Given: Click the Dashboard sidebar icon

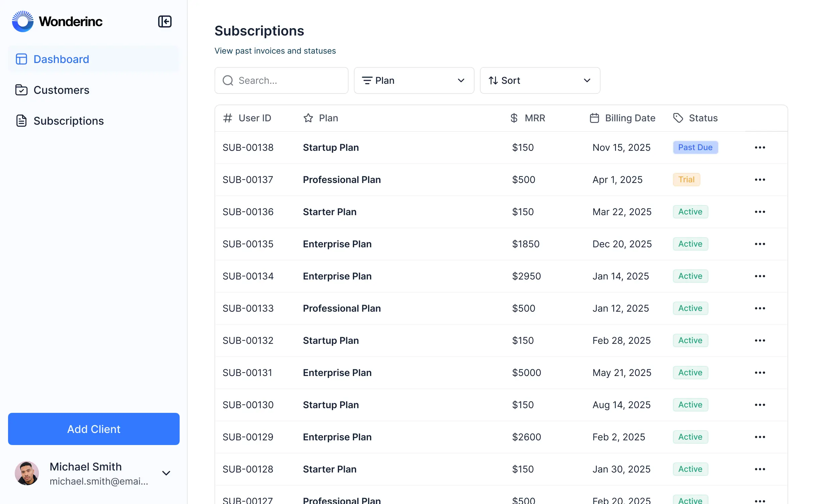Looking at the screenshot, I should [21, 59].
